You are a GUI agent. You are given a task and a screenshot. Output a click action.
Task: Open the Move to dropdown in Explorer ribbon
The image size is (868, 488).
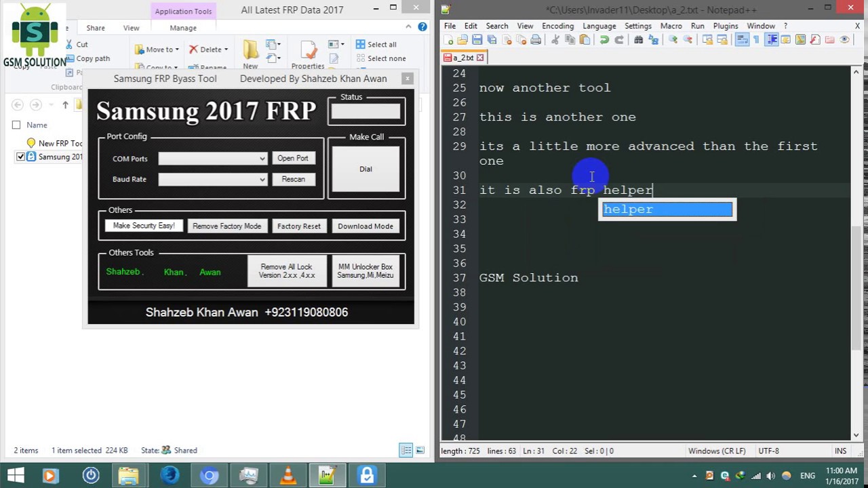click(x=157, y=49)
